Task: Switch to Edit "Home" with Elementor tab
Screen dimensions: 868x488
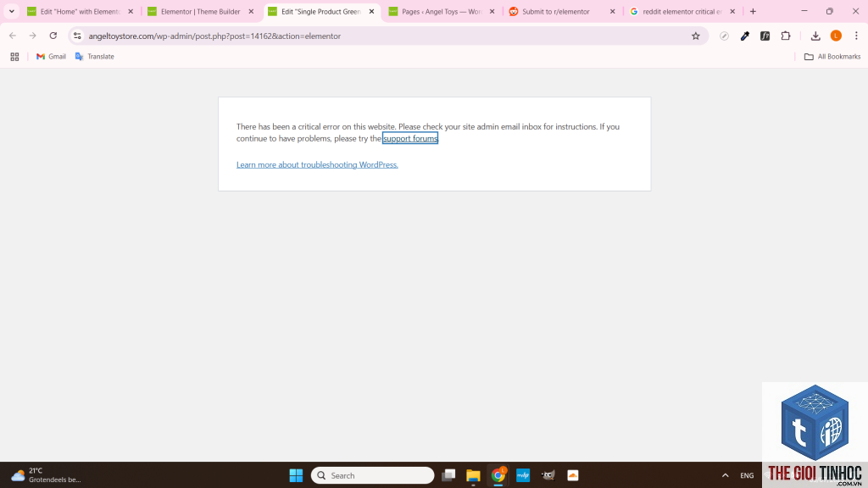Action: point(81,11)
